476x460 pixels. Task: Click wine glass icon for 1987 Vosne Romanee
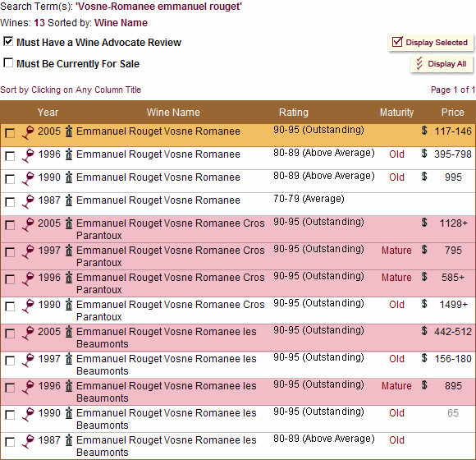(28, 202)
